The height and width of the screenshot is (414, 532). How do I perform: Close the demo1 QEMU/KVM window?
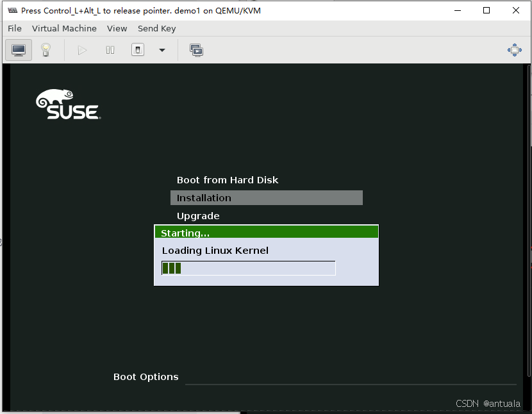(x=516, y=10)
